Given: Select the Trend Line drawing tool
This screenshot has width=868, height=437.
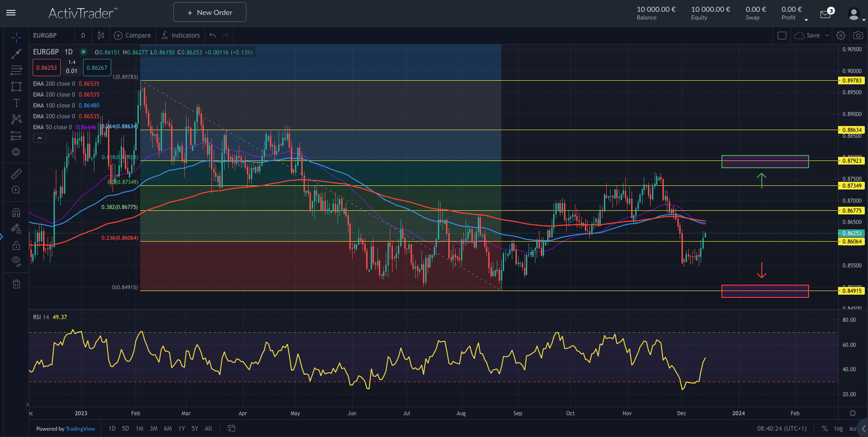Looking at the screenshot, I should tap(16, 53).
